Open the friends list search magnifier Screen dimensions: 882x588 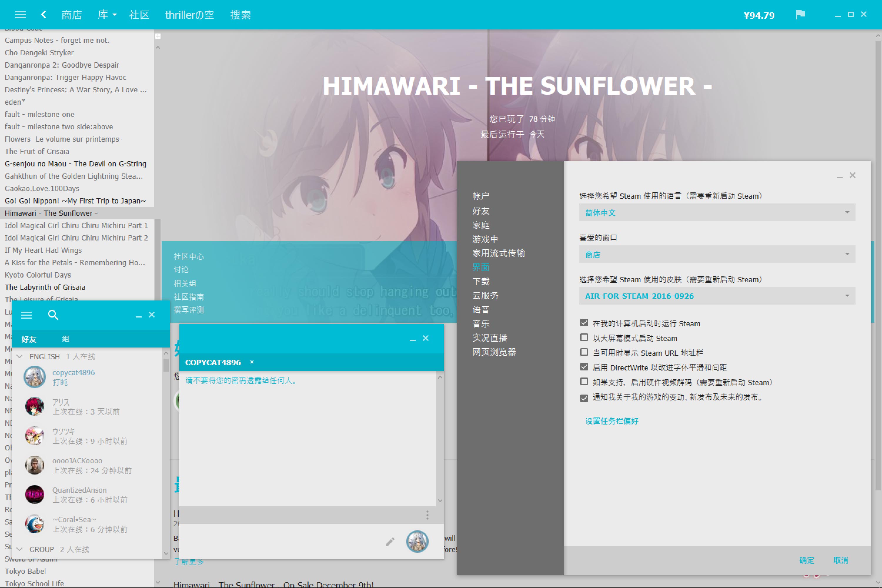coord(53,315)
